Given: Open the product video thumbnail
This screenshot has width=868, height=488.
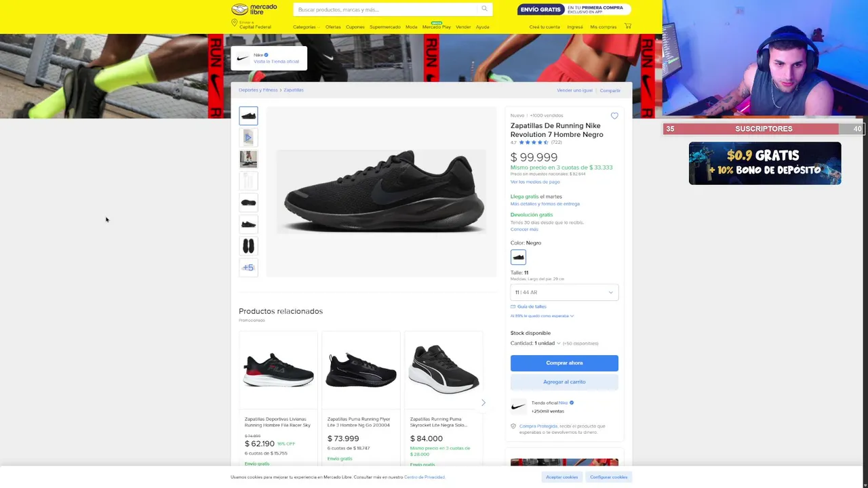Looking at the screenshot, I should tap(248, 138).
